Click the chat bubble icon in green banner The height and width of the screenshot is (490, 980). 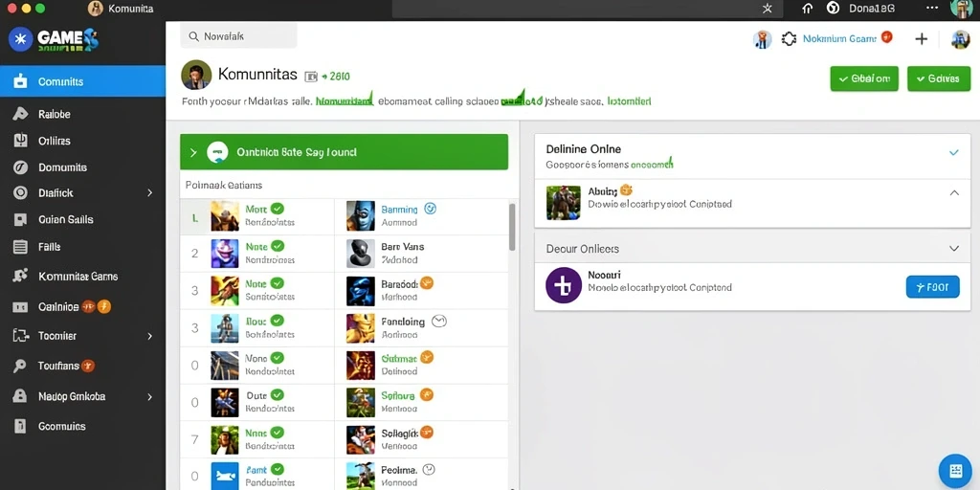click(x=217, y=152)
